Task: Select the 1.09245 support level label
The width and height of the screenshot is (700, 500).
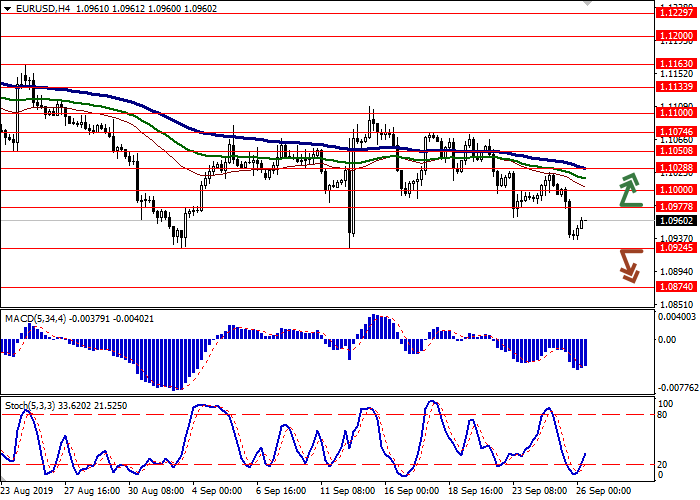Action: point(675,248)
